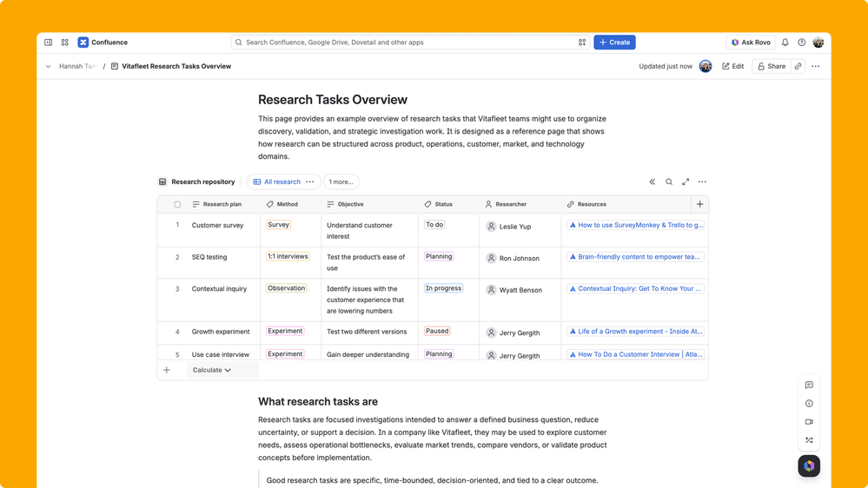Viewport: 868px width, 488px height.
Task: Open Hannah Tan breadcrumb link
Action: tap(77, 66)
